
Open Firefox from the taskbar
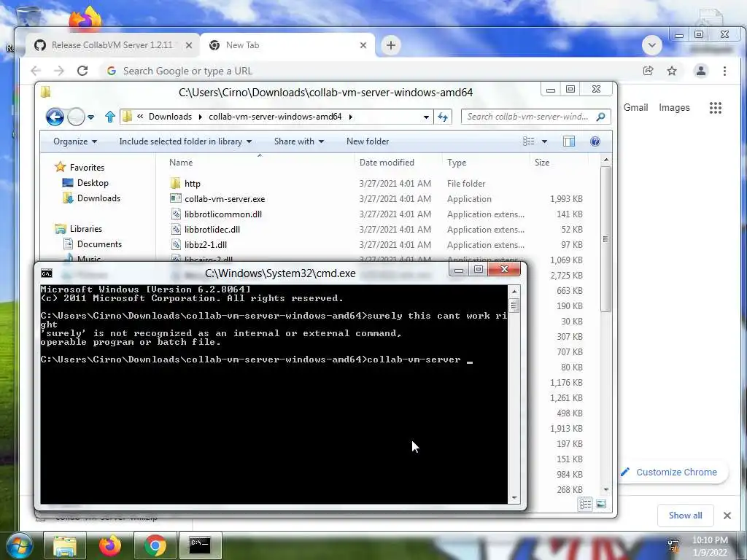(110, 545)
